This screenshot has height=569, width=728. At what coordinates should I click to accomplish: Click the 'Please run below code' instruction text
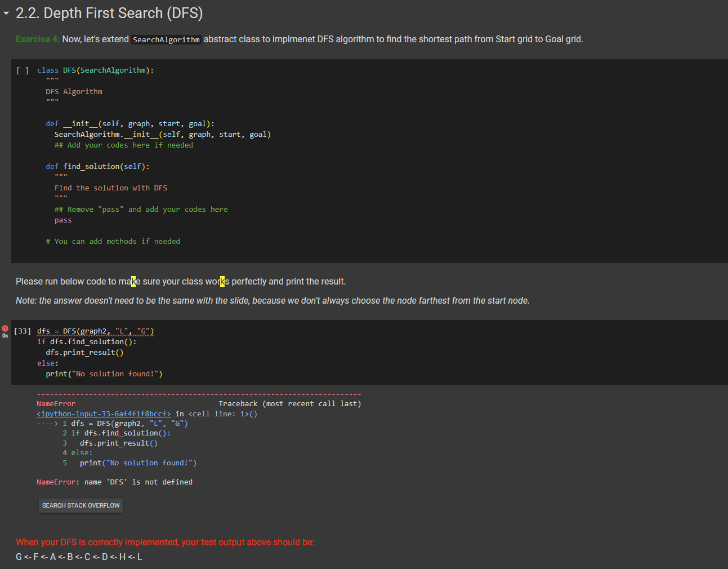coord(181,281)
